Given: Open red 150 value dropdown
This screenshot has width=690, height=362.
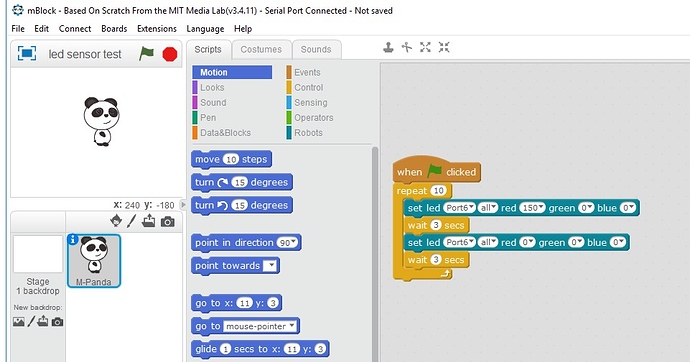Looking at the screenshot, I should pyautogui.click(x=532, y=208).
